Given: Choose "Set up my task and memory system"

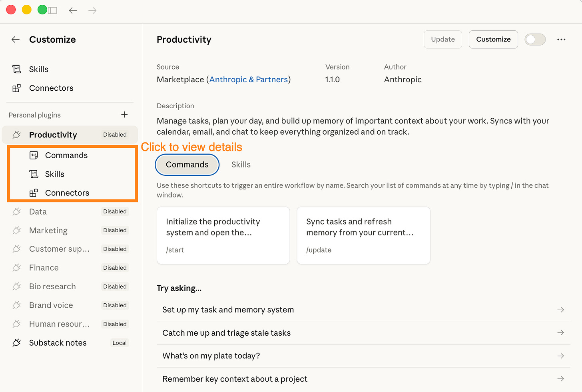Looking at the screenshot, I should [x=363, y=310].
